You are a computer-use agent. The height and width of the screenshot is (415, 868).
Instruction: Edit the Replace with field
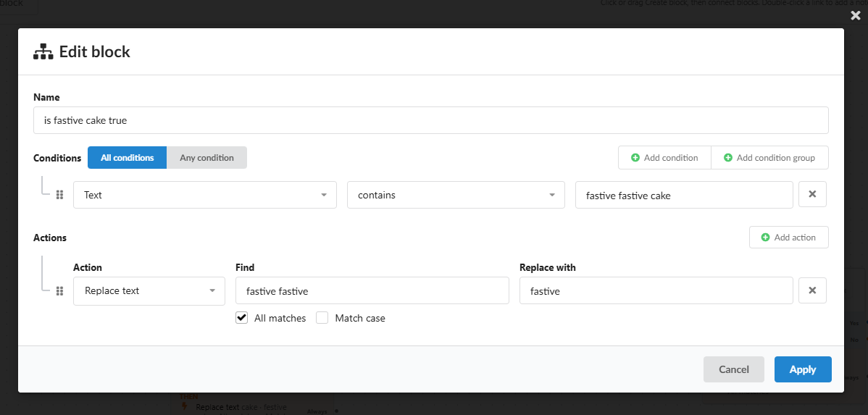[656, 290]
